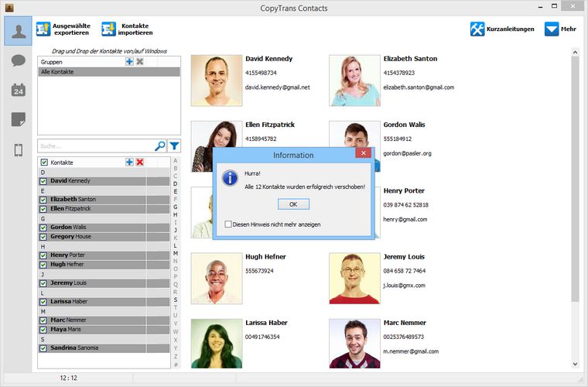Jump to letter L in alphabet index

pos(175,245)
